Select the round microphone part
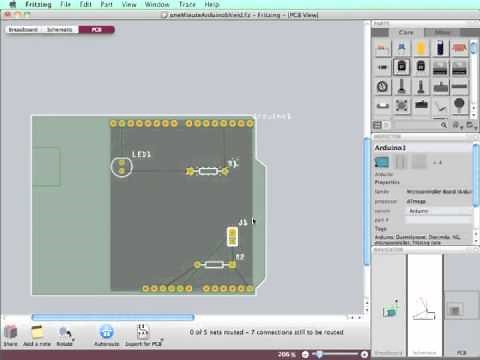The height and width of the screenshot is (360, 480). (459, 105)
